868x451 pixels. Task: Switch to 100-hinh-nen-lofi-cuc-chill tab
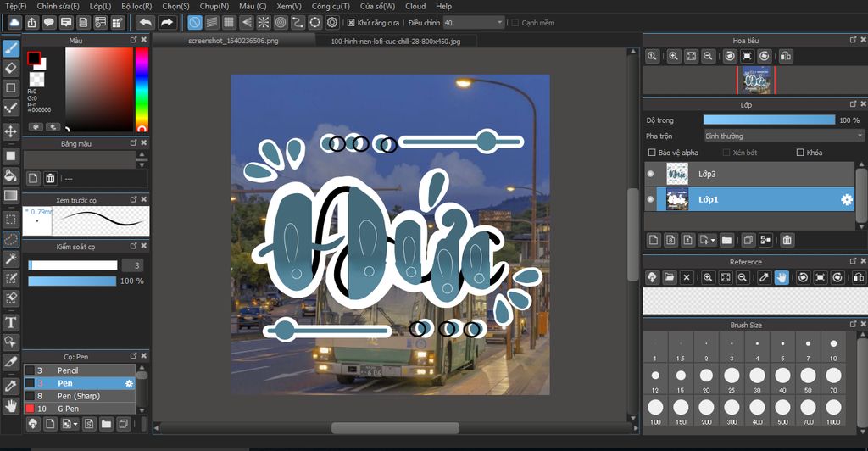(x=395, y=41)
